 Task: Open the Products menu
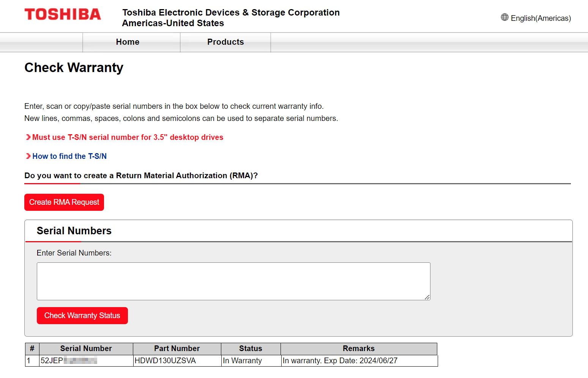click(x=225, y=42)
